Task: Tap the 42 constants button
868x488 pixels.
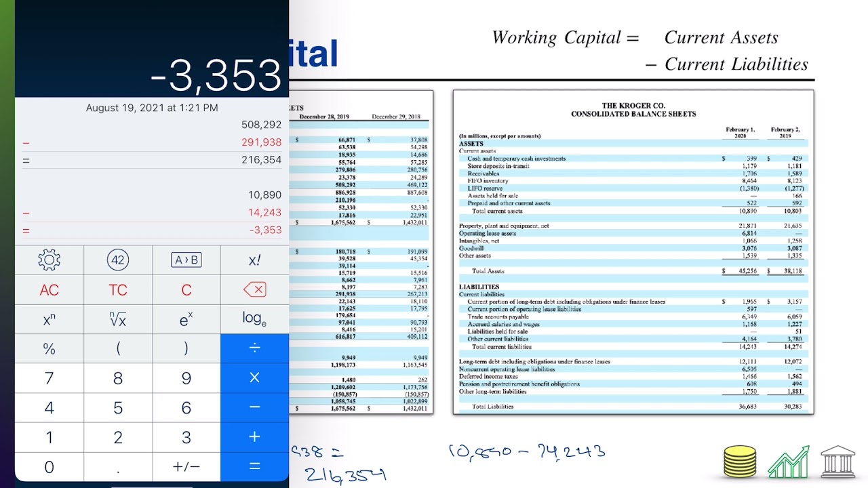Action: [x=118, y=260]
